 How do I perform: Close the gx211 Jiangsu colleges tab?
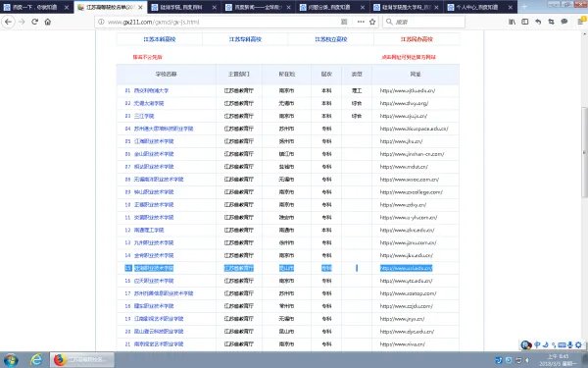(x=140, y=8)
